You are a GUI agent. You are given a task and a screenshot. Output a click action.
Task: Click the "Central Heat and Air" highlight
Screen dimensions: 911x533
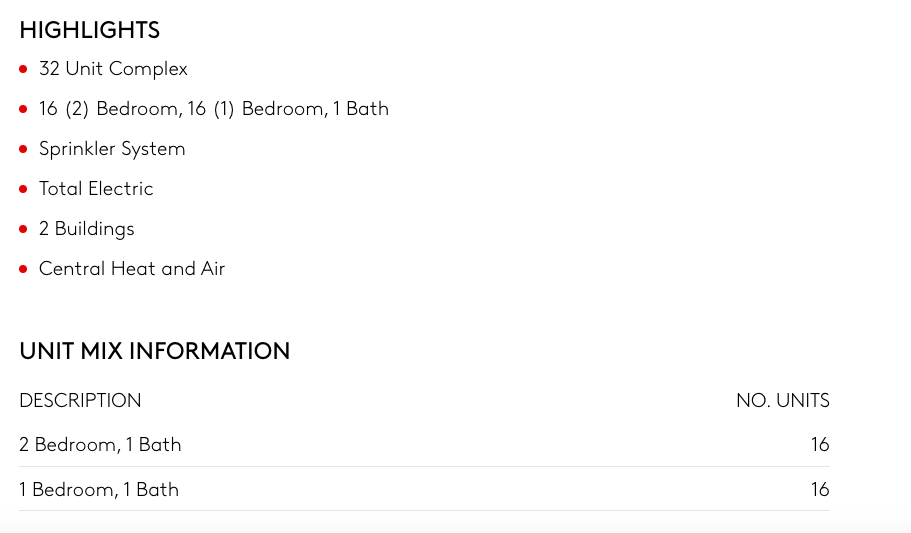[x=132, y=269]
